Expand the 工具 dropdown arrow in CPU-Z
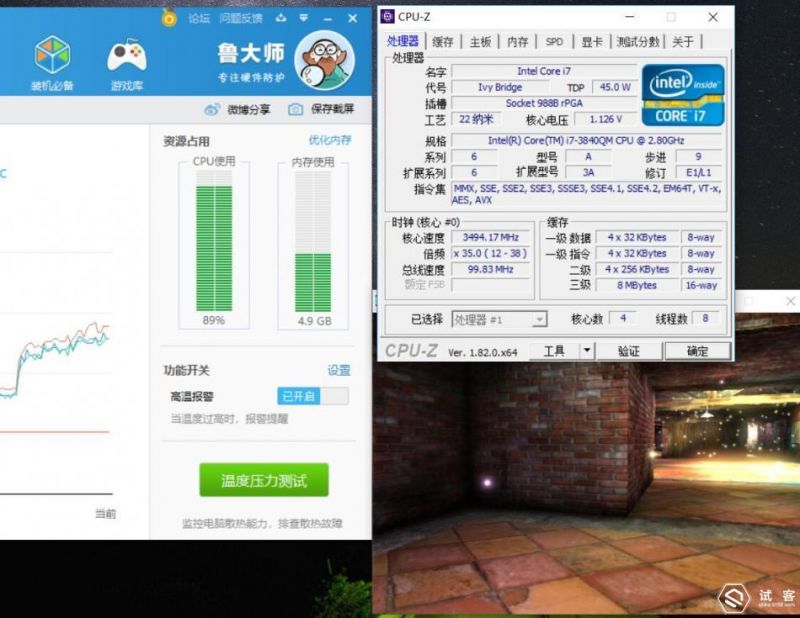Screen dimensions: 800x618 [587, 351]
